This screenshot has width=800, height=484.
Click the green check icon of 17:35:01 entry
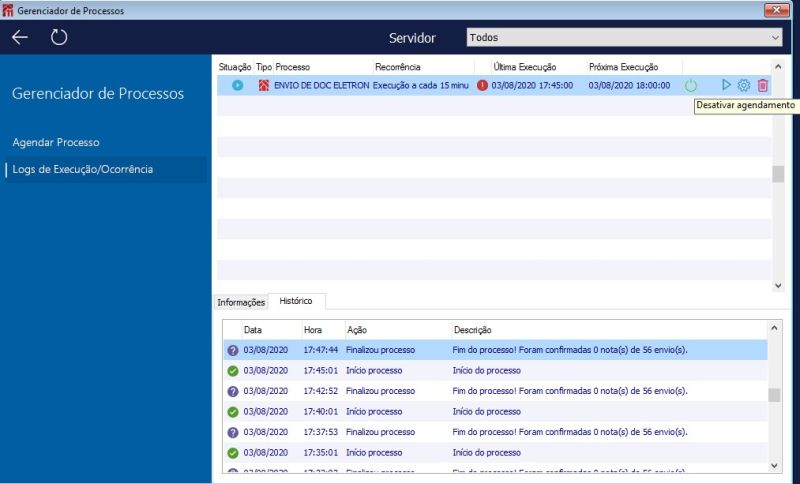tap(233, 452)
